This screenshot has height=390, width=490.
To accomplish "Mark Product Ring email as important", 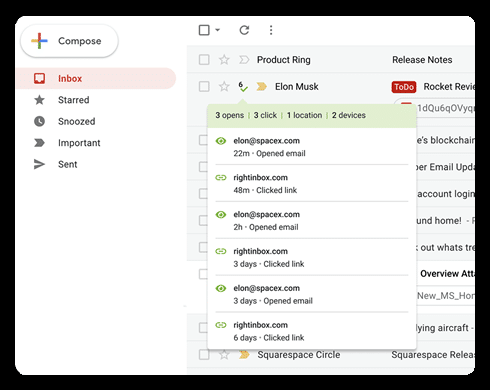I will pos(244,60).
